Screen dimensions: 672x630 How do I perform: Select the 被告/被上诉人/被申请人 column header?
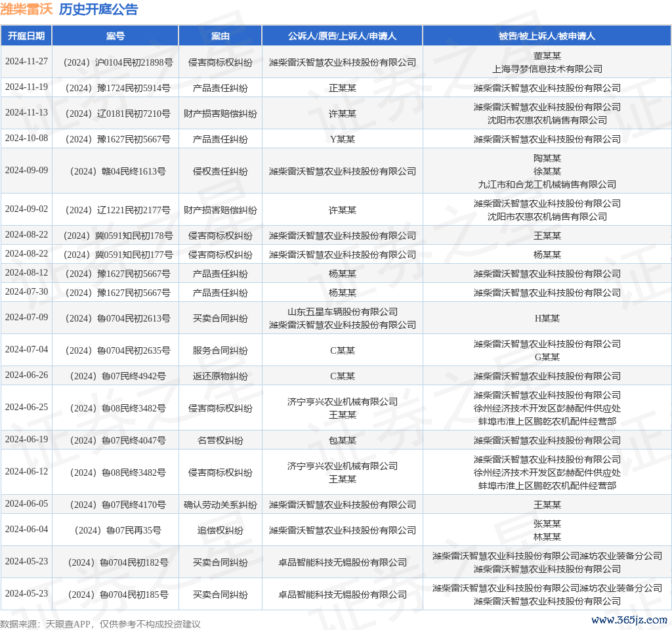547,36
